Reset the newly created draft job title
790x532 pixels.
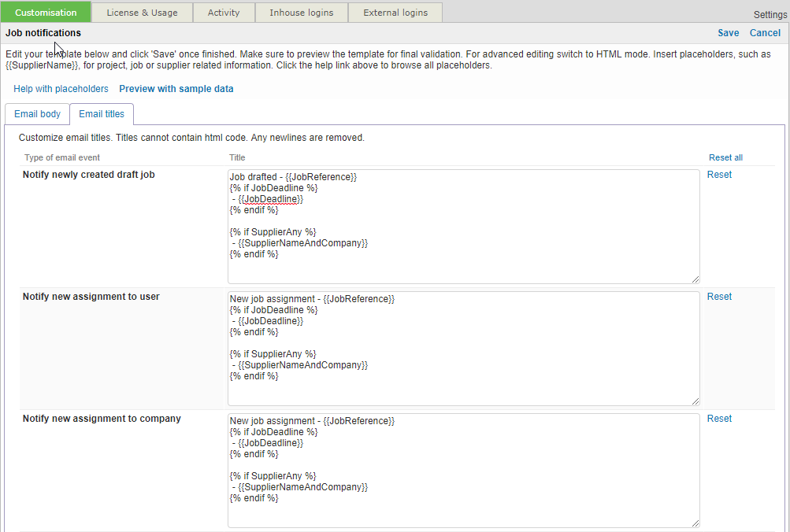coord(719,175)
